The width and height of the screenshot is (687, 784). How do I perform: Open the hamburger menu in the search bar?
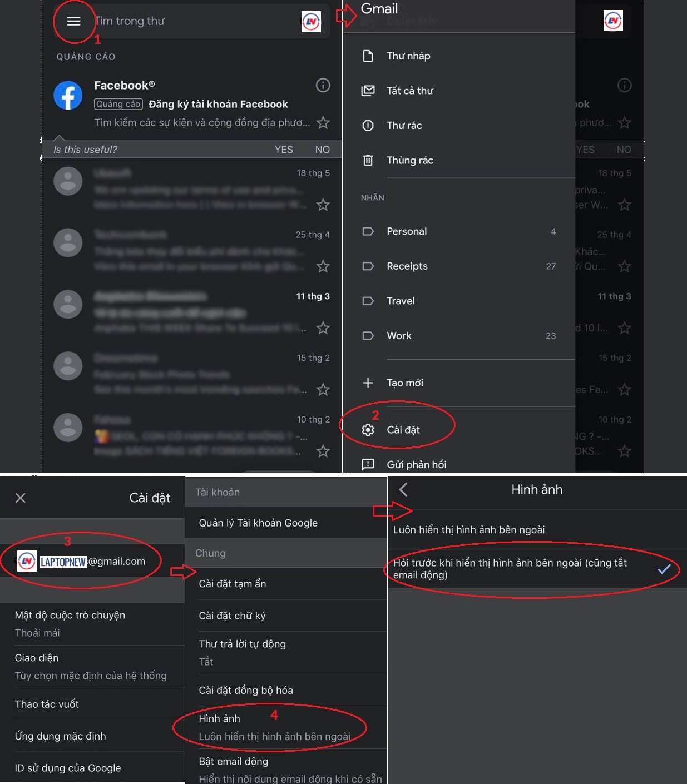click(73, 21)
